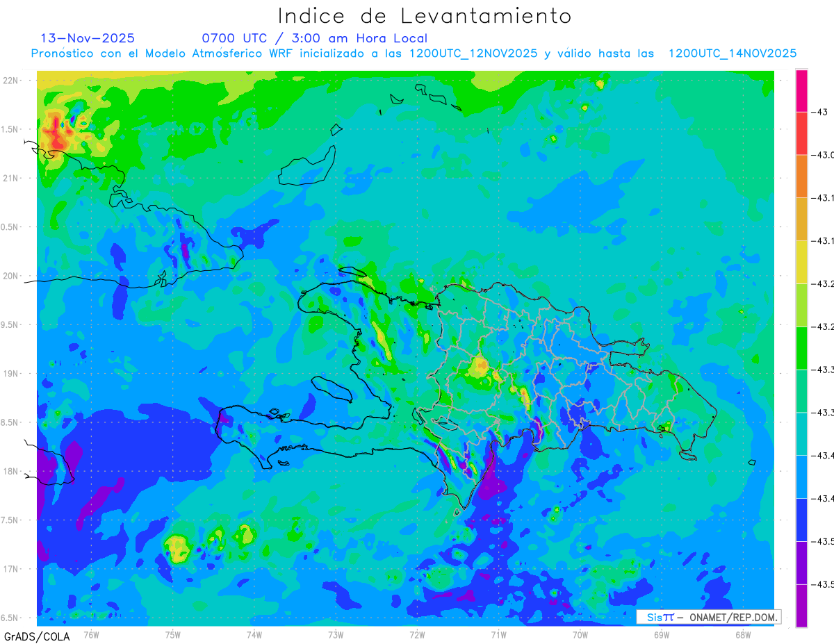This screenshot has height=644, width=834.
Task: Select the date text '13-Nov-2025'
Action: pyautogui.click(x=88, y=38)
